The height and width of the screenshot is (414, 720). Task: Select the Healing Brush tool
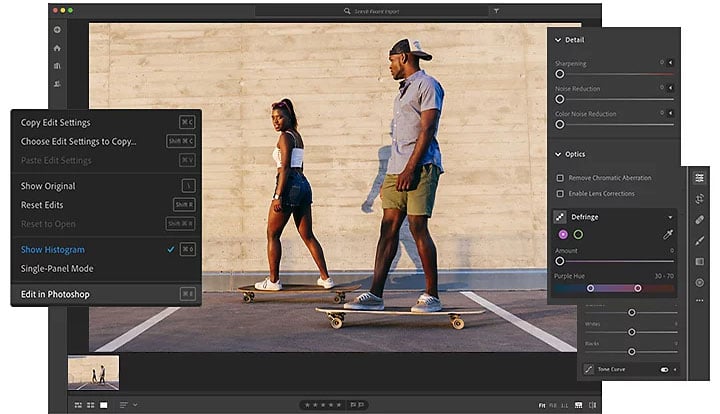pos(699,219)
